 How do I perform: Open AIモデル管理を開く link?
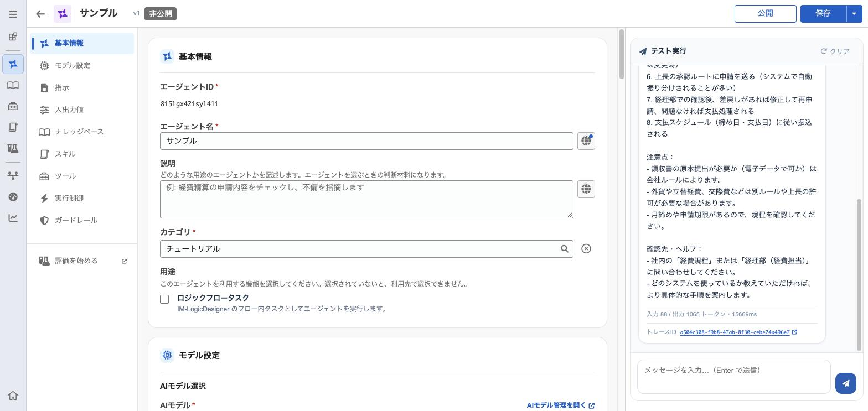[561, 405]
